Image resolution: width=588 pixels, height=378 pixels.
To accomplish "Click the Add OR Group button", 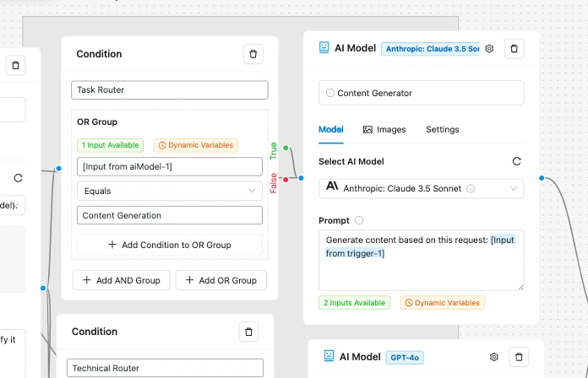I will [x=221, y=280].
